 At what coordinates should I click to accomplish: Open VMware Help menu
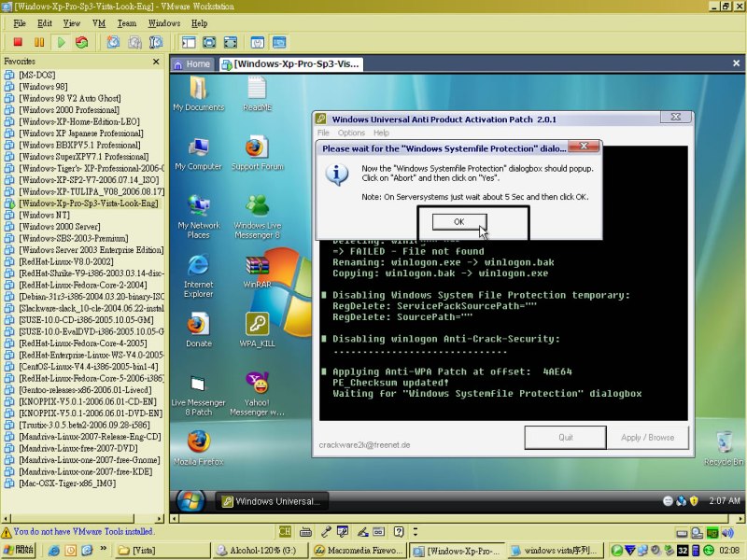pyautogui.click(x=200, y=23)
